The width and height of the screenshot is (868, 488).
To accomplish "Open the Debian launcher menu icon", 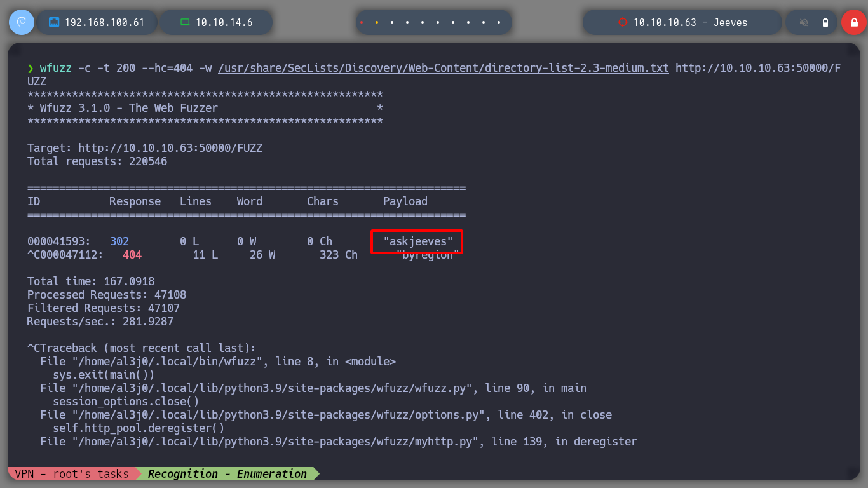I will (x=22, y=22).
